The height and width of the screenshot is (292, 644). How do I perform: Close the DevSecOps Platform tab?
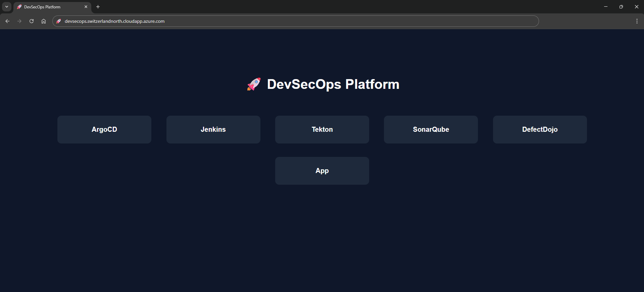click(86, 7)
